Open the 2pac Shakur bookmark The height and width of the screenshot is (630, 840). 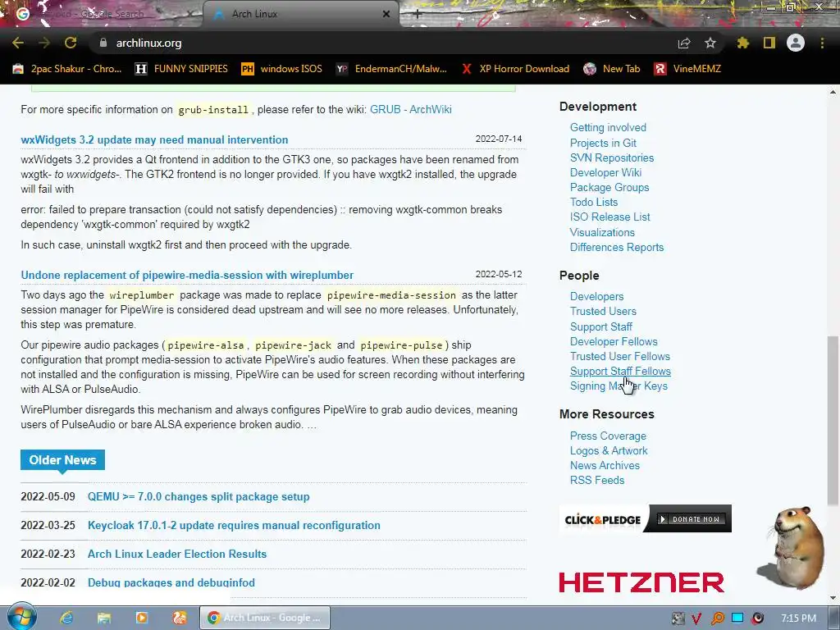coord(67,69)
